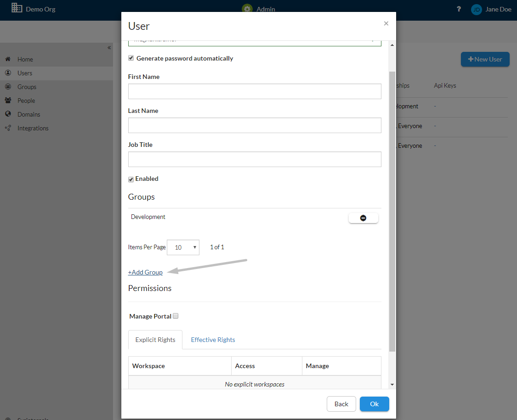The height and width of the screenshot is (420, 517).
Task: Close the User dialog
Action: coord(386,23)
